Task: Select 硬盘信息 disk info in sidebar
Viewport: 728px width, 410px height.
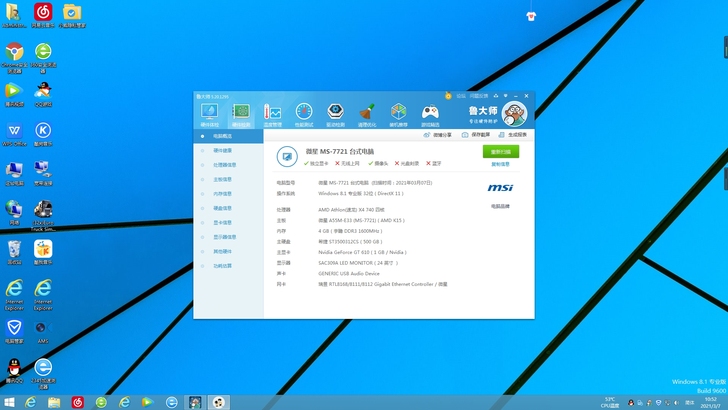Action: pos(228,208)
